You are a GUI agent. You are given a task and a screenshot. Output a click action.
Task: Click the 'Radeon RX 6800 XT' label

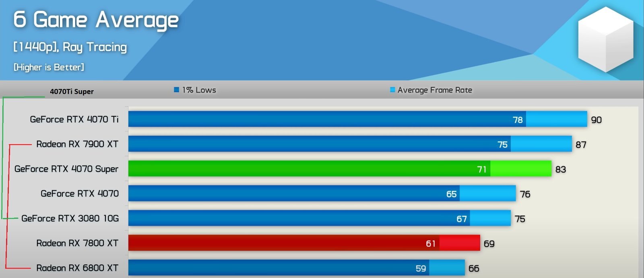pyautogui.click(x=77, y=268)
